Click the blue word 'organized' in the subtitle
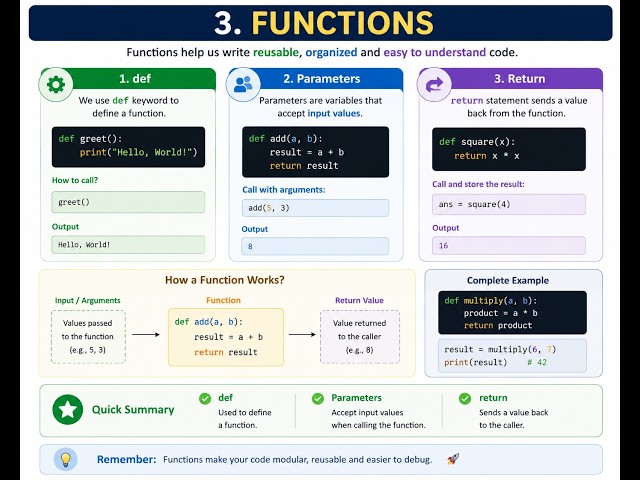 (331, 52)
